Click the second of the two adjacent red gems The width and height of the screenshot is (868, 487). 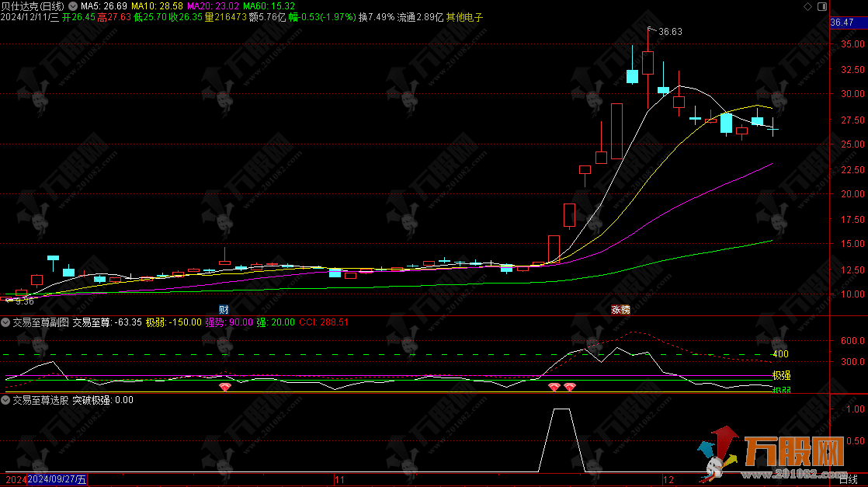point(570,387)
